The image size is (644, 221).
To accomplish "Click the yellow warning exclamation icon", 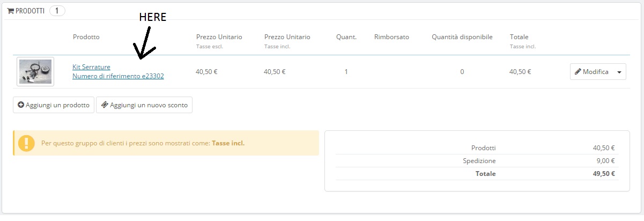I will click(26, 143).
